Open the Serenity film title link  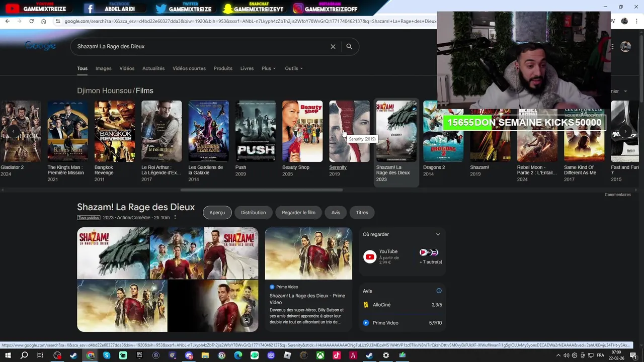pos(338,167)
